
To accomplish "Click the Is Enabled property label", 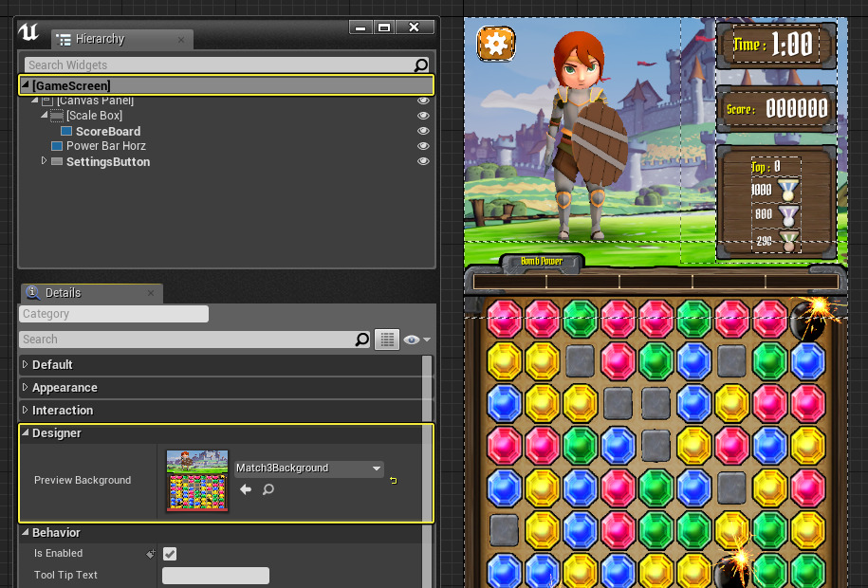I will [x=58, y=554].
